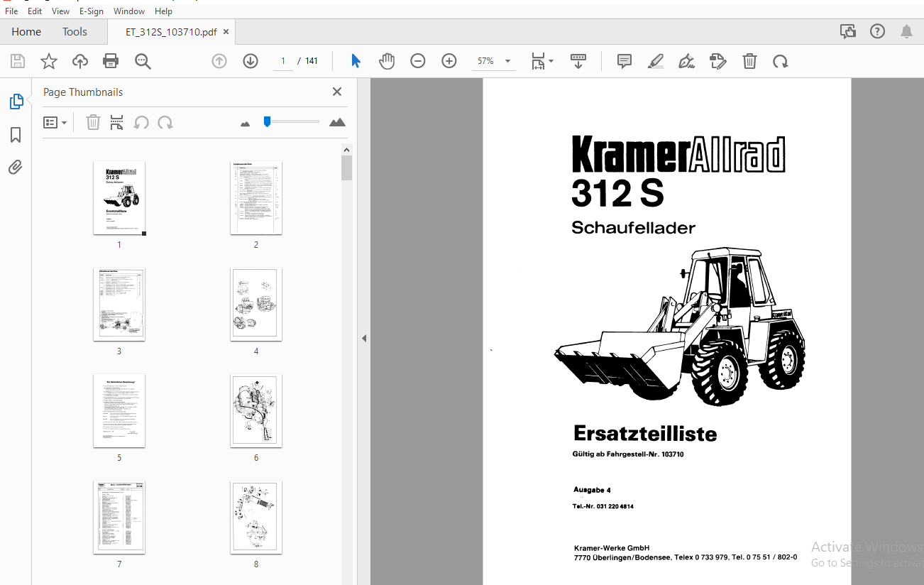The width and height of the screenshot is (924, 585).
Task: Click the fit page scrolling icon
Action: tap(538, 61)
